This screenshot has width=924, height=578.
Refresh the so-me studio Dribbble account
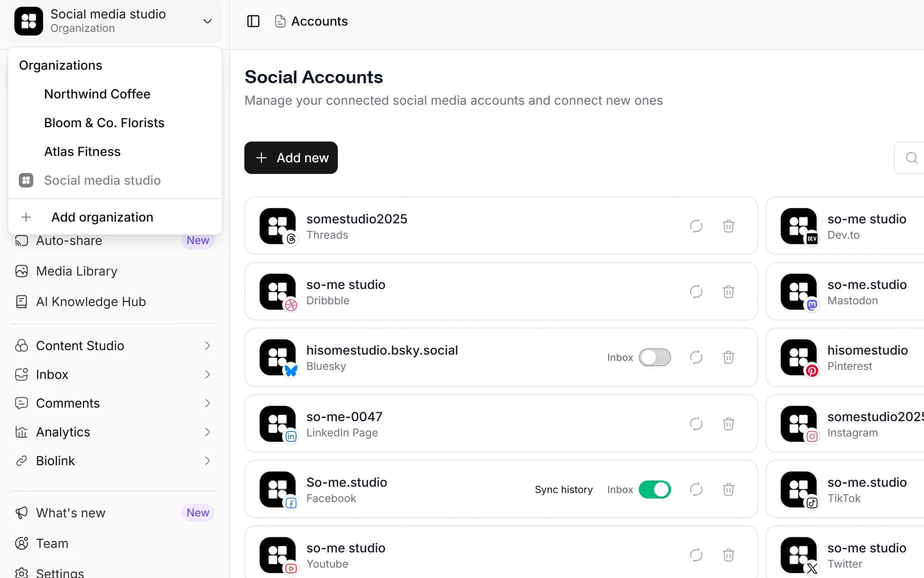click(x=696, y=292)
